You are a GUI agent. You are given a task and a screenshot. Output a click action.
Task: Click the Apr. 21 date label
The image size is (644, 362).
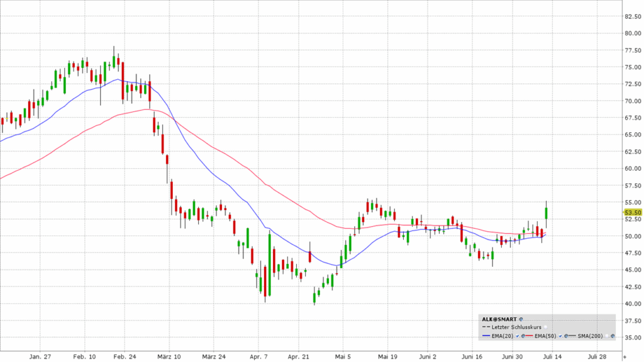(x=299, y=357)
